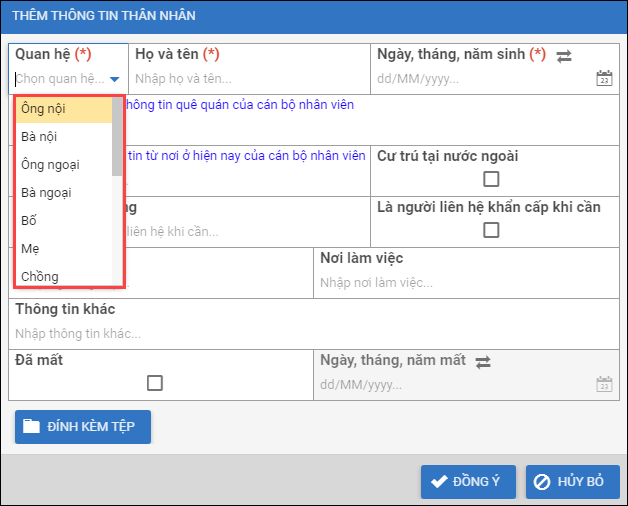Click the Họ và tên input field
This screenshot has height=506, width=628.
[x=250, y=79]
